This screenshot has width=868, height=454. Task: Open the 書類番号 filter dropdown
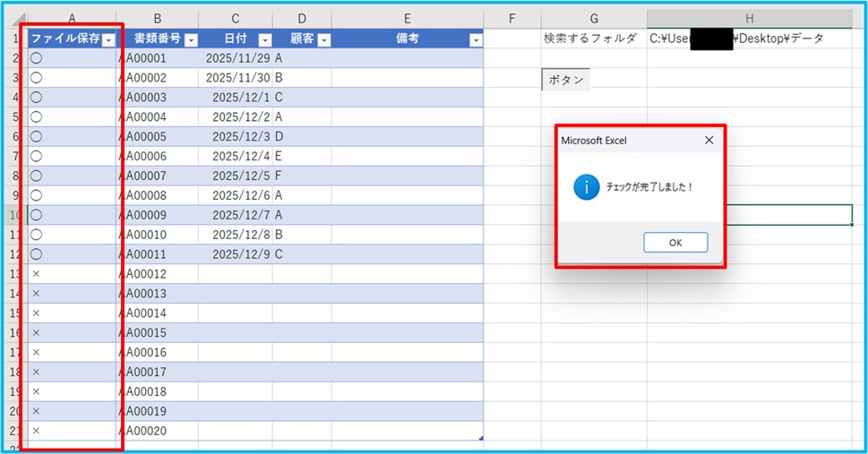click(190, 39)
